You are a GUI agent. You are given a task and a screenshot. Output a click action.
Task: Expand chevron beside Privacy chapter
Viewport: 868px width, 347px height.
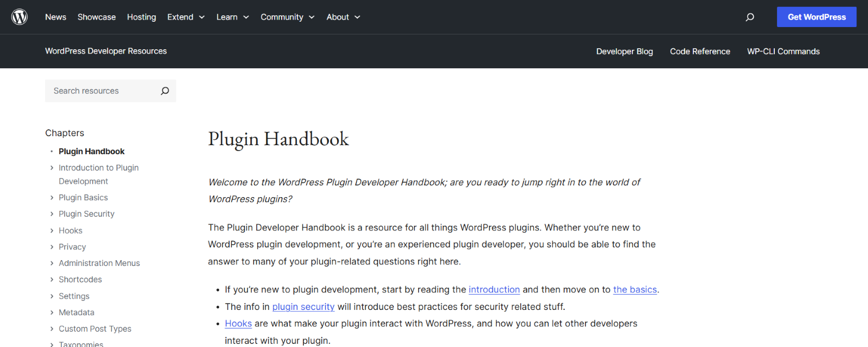[52, 247]
